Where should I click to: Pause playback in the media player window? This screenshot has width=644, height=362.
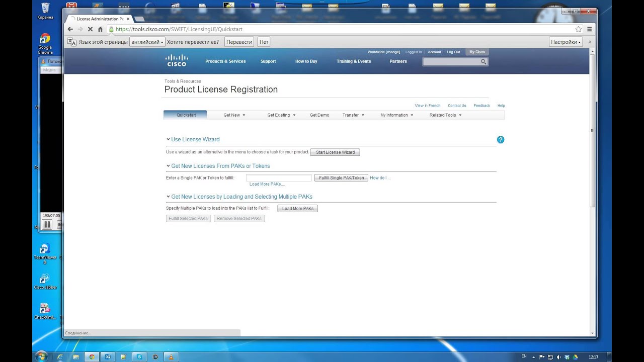point(47,225)
